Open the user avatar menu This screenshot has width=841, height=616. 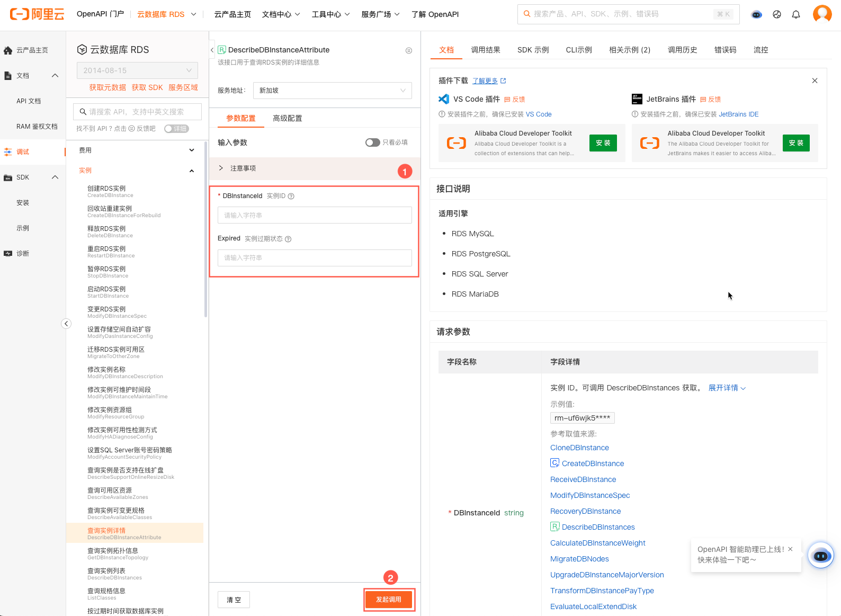click(x=822, y=14)
